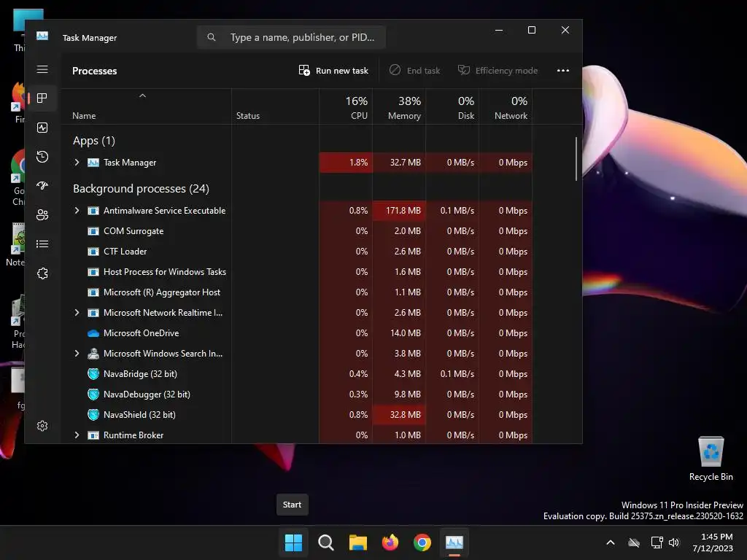Expand the Task Manager process row

[77, 163]
